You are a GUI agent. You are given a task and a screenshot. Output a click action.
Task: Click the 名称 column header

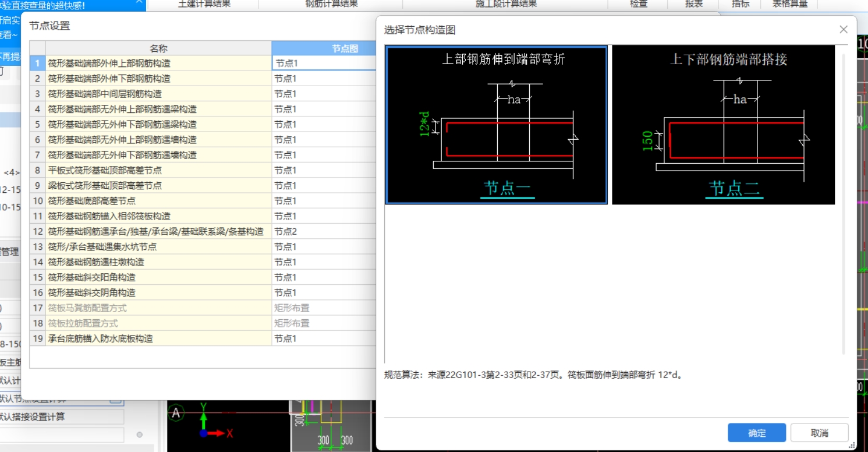(158, 48)
